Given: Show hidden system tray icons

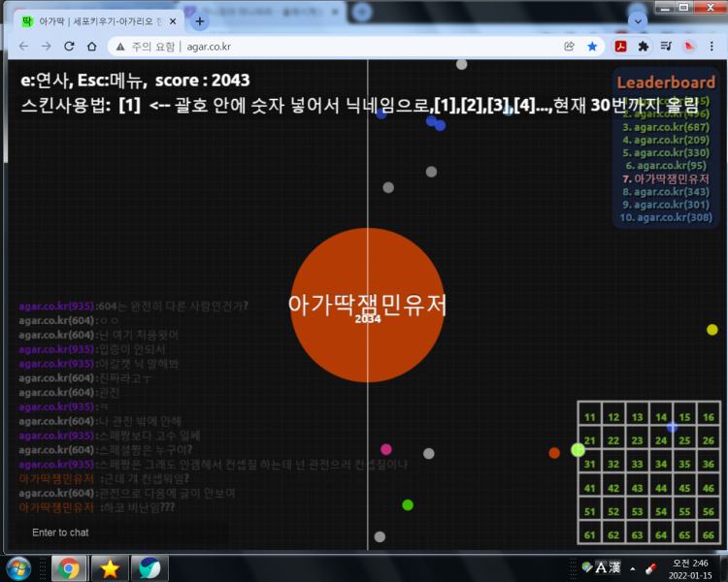Looking at the screenshot, I should (x=632, y=568).
